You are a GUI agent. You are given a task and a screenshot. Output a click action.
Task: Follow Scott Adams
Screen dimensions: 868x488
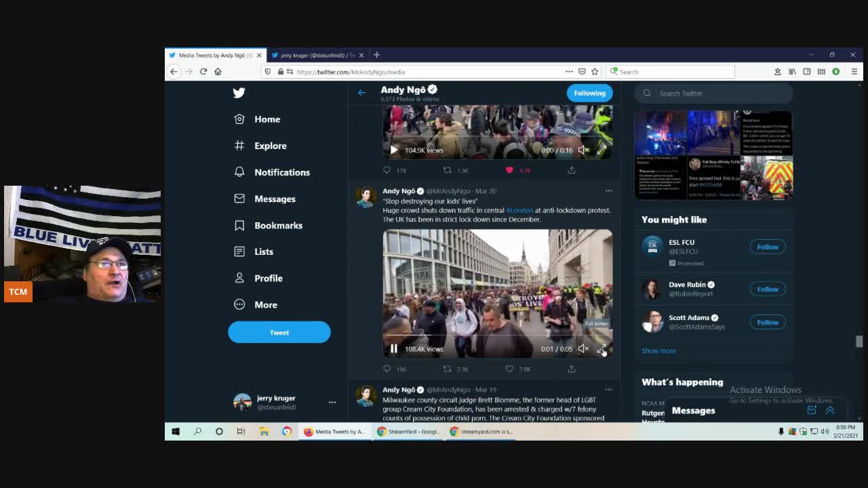click(x=768, y=323)
